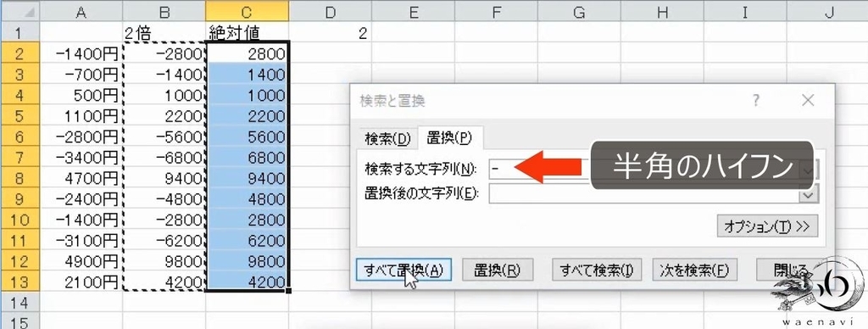Switch to the 検索(D) tab

pyautogui.click(x=388, y=138)
